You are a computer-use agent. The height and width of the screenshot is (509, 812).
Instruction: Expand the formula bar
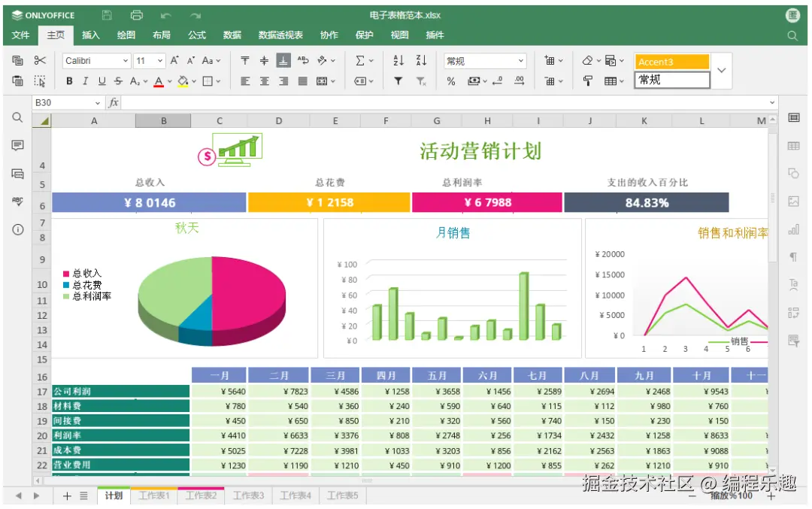772,102
